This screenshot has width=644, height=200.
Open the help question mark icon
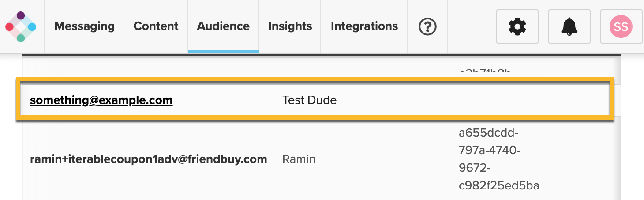(427, 27)
